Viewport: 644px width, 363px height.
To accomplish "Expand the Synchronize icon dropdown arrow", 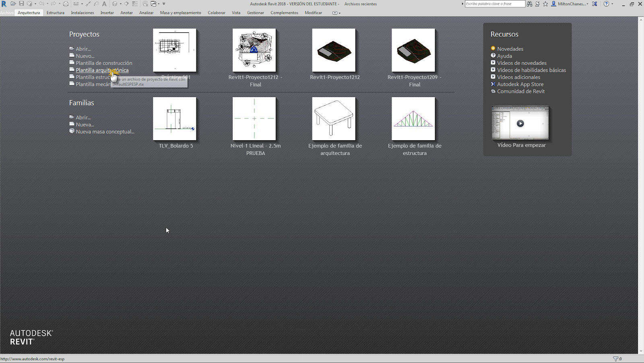I will [x=35, y=4].
